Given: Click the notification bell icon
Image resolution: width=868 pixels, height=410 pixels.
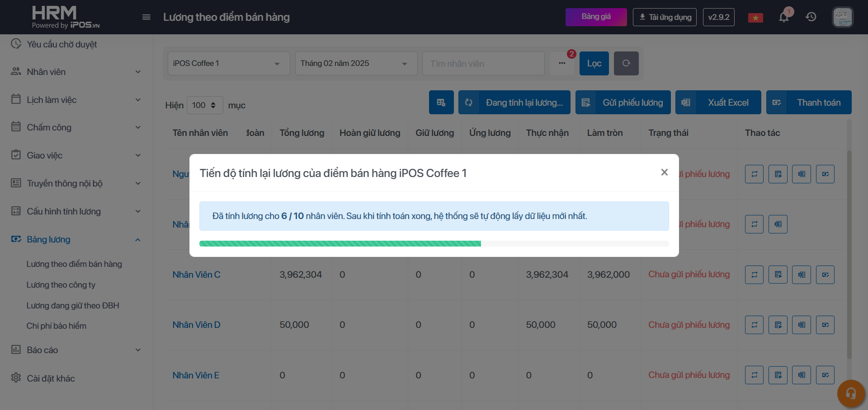Looking at the screenshot, I should click(x=784, y=18).
